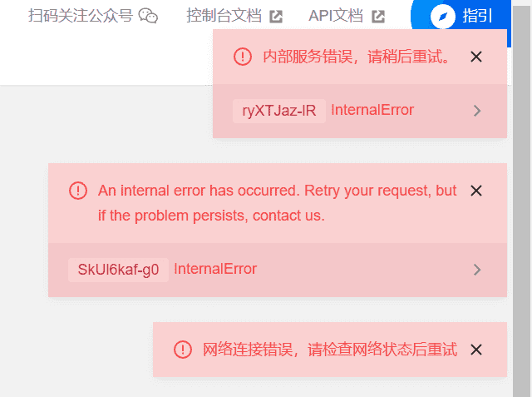Click the warning icon in the 网络连接错误 alert
Image resolution: width=532 pixels, height=397 pixels.
point(183,350)
